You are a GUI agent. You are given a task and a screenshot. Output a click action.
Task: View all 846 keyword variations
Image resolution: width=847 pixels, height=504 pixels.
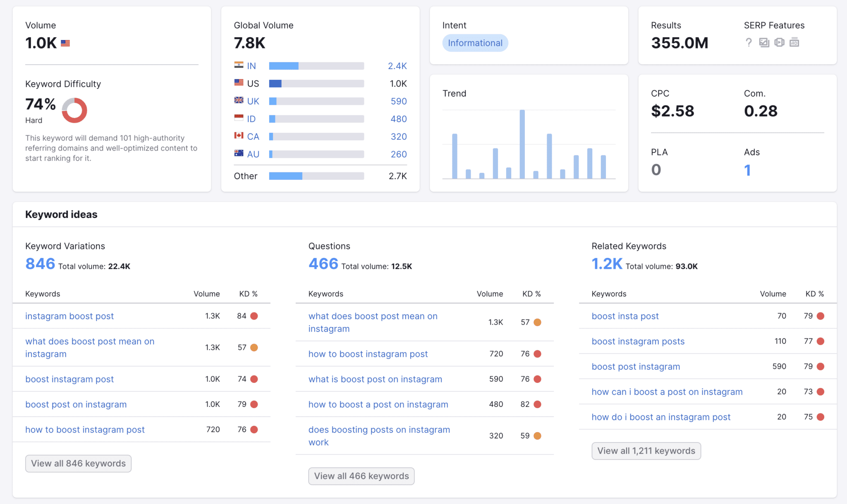click(x=78, y=463)
